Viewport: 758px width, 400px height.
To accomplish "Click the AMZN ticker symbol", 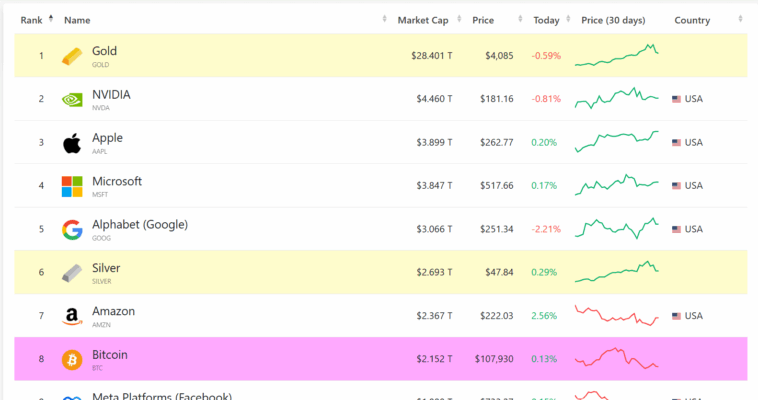I will [x=102, y=325].
